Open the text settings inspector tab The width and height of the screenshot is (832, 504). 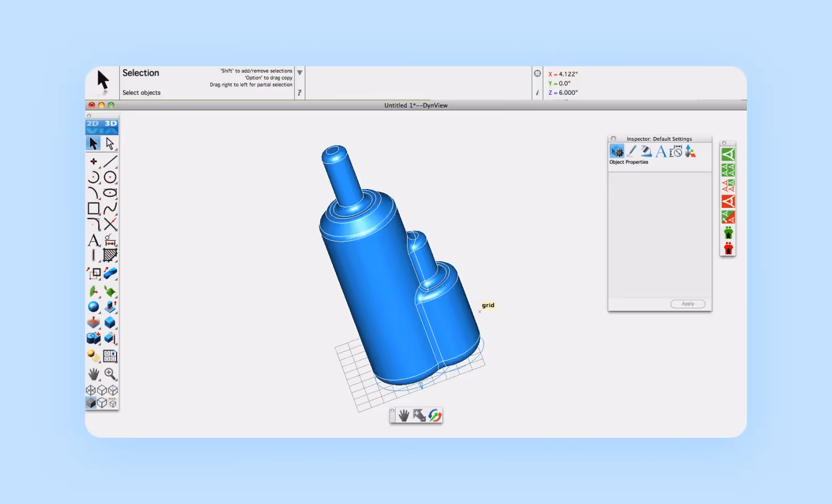pyautogui.click(x=661, y=151)
